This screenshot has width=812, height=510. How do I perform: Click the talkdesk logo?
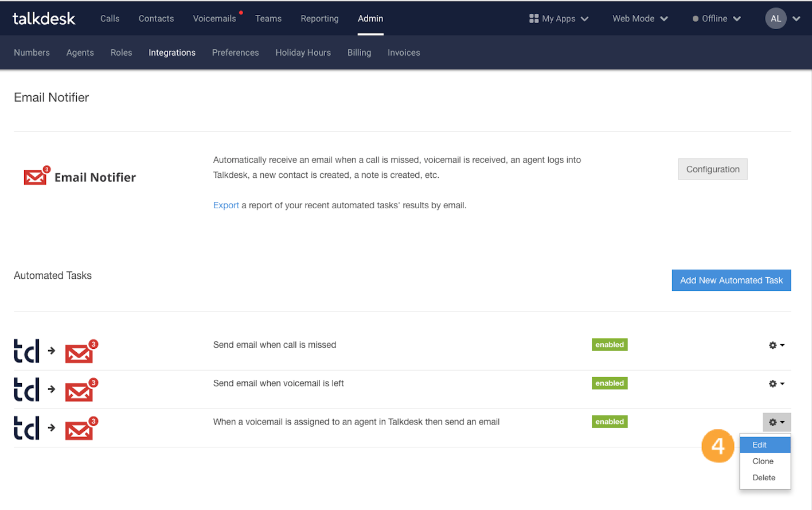pos(44,18)
